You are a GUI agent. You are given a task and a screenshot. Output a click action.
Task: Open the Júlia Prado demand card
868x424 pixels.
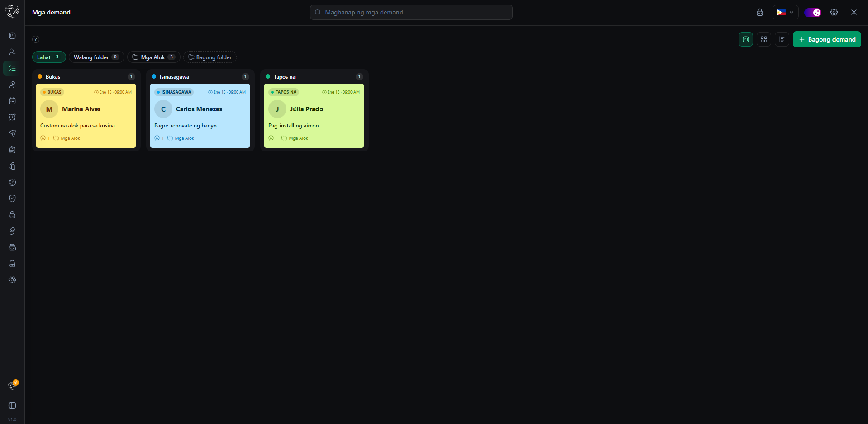click(314, 116)
